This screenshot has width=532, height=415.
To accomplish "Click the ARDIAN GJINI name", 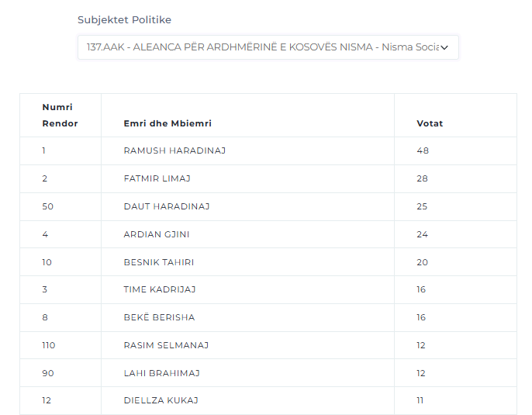I will [157, 234].
